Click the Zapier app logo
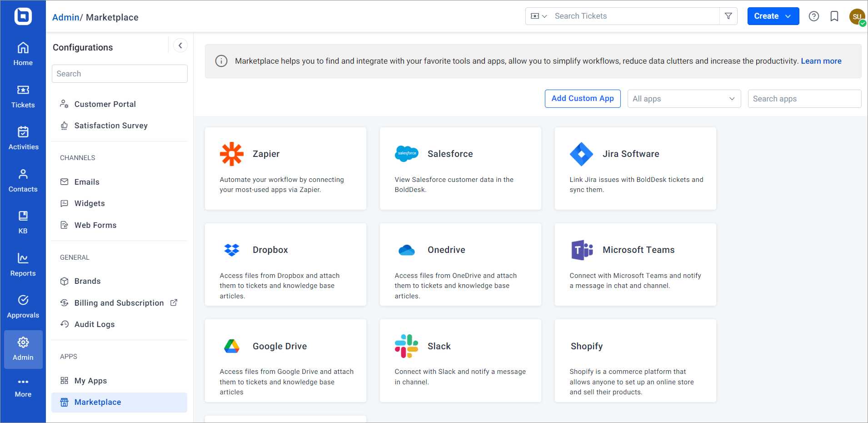The image size is (868, 423). click(232, 154)
